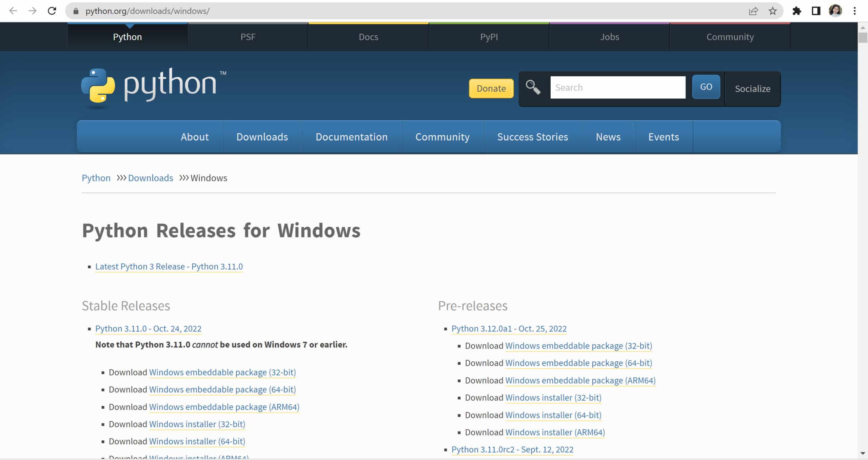This screenshot has width=868, height=460.
Task: Select the About navigation tab
Action: pos(195,137)
